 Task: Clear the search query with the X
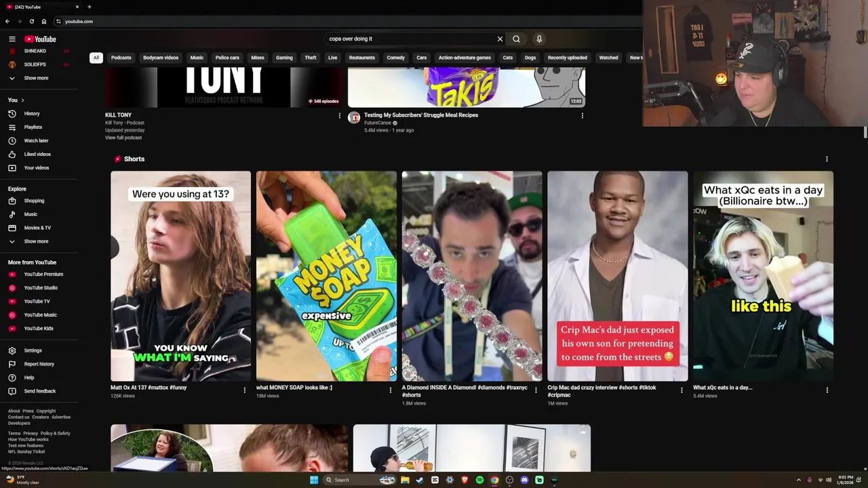tap(500, 39)
